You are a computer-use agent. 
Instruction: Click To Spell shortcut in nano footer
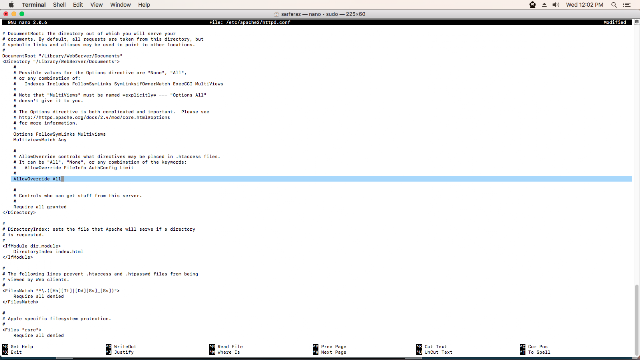click(536, 352)
